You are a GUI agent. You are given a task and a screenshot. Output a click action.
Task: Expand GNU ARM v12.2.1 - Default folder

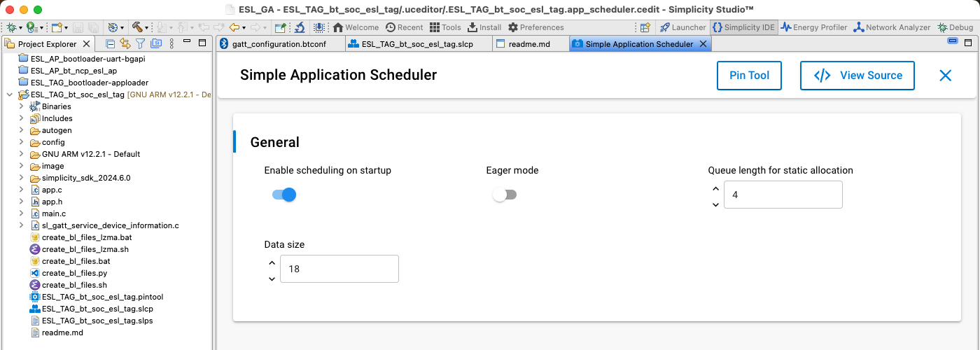(22, 154)
